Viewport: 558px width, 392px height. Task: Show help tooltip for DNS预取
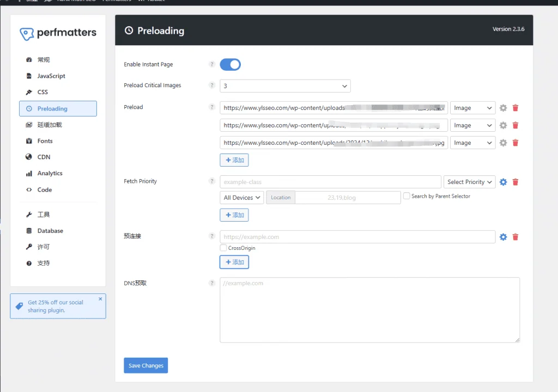[212, 283]
